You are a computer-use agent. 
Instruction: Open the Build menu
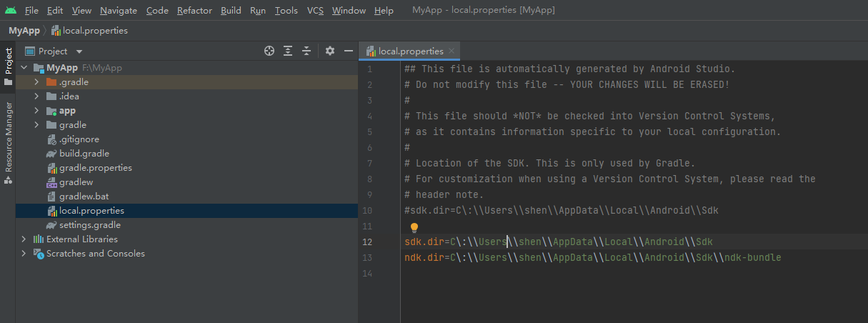coord(231,11)
